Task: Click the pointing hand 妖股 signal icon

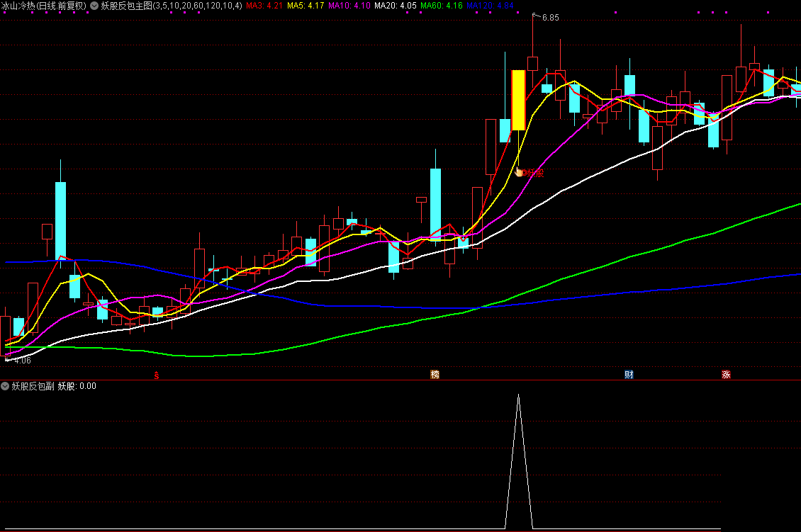Action: [x=519, y=171]
